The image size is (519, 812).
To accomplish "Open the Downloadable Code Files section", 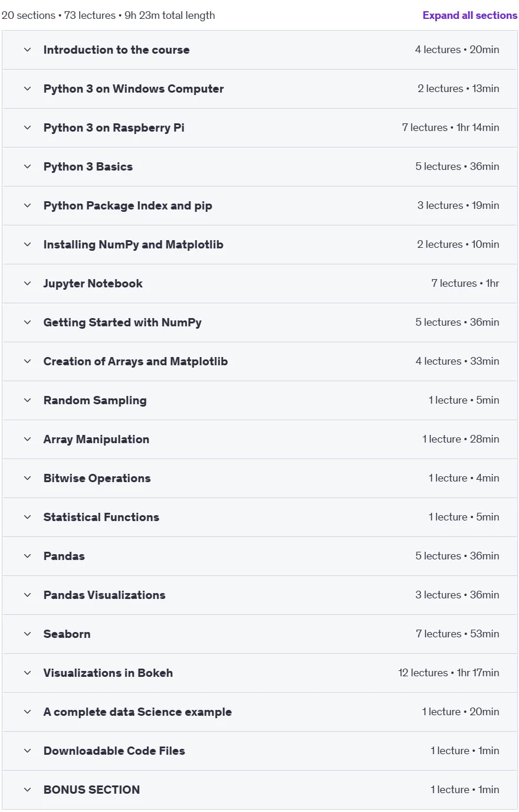I will [x=259, y=751].
